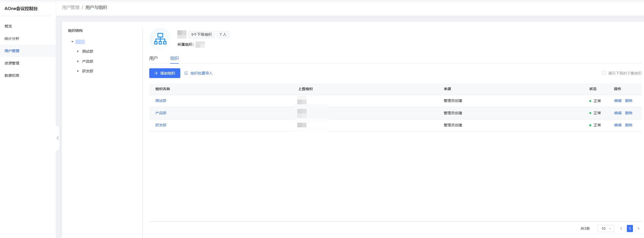Enable 展示下级的子集组织 checkbox
The height and width of the screenshot is (238, 644).
(x=604, y=73)
